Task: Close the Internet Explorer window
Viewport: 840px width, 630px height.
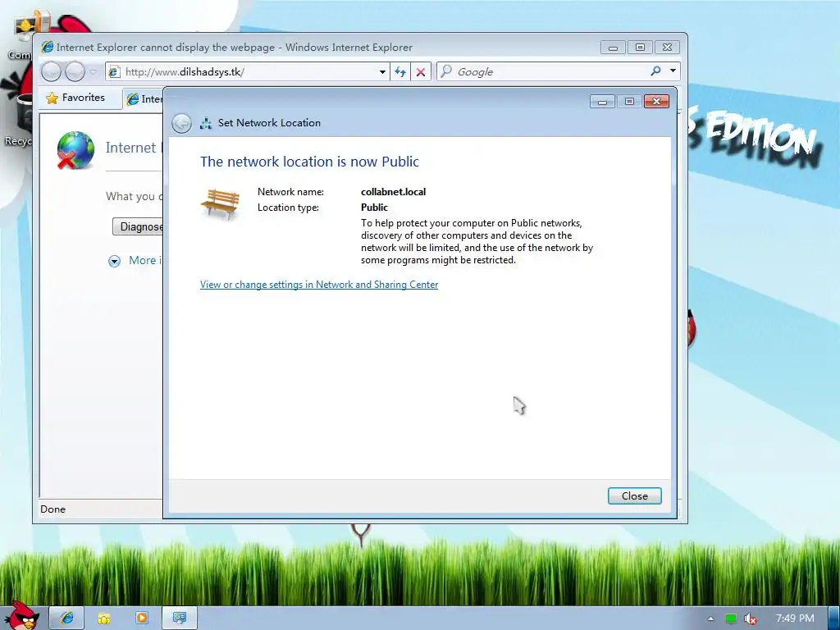Action: point(667,48)
